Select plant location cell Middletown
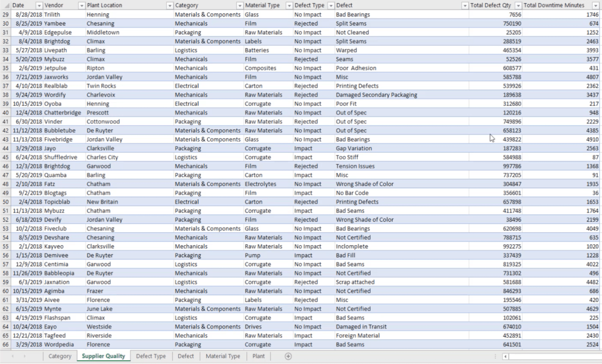Image resolution: width=602 pixels, height=364 pixels. tap(129, 32)
